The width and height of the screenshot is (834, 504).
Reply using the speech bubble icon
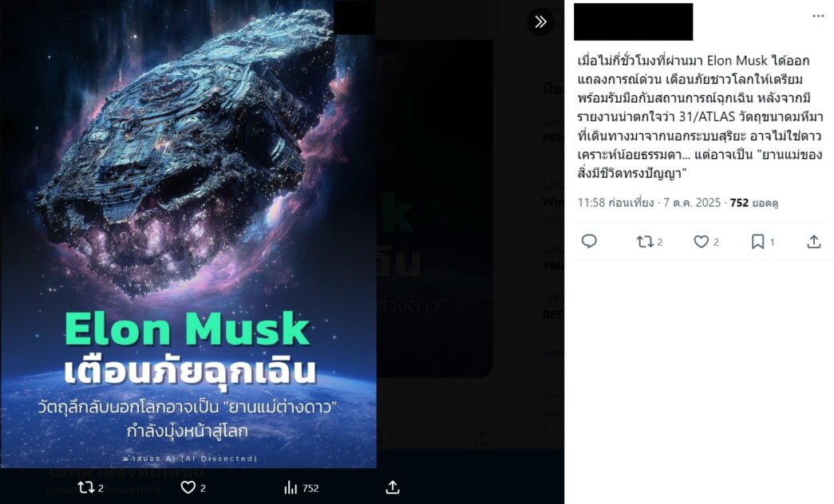pos(589,242)
